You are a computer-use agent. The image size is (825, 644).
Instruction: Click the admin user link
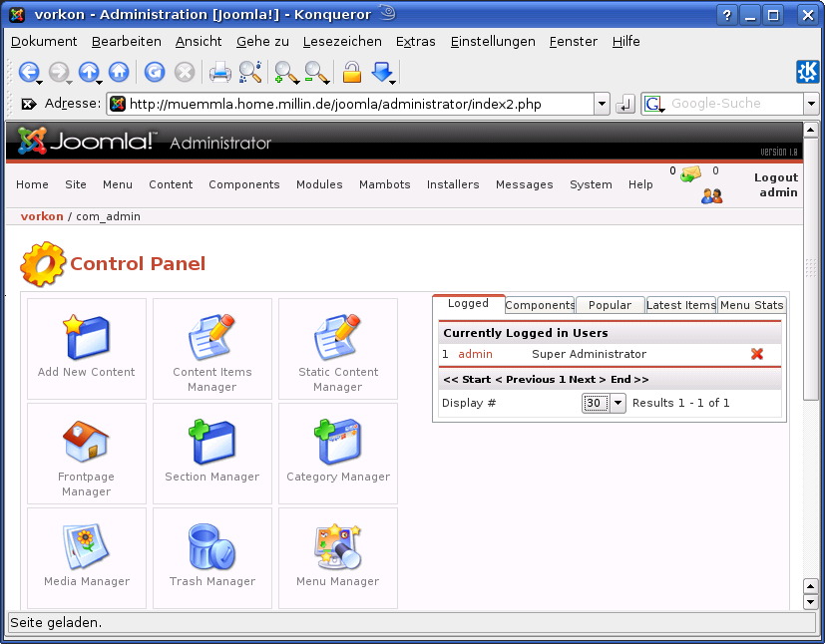[x=475, y=354]
